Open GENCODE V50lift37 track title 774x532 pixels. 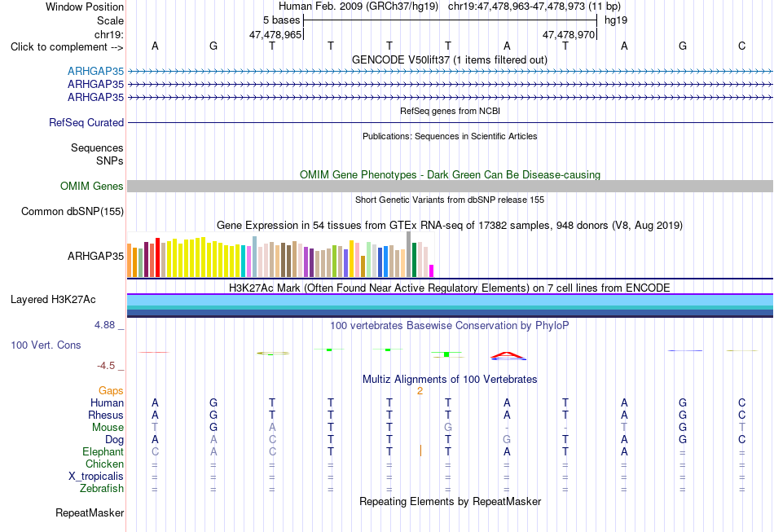coord(450,59)
